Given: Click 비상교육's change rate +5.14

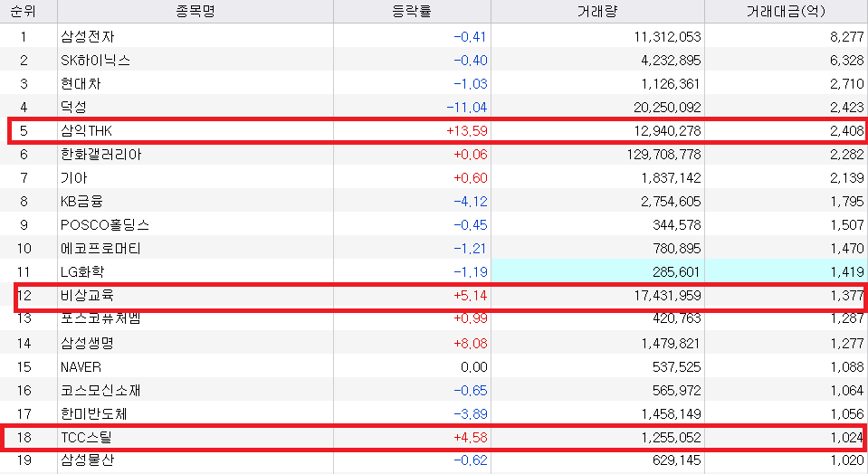Looking at the screenshot, I should [x=470, y=296].
